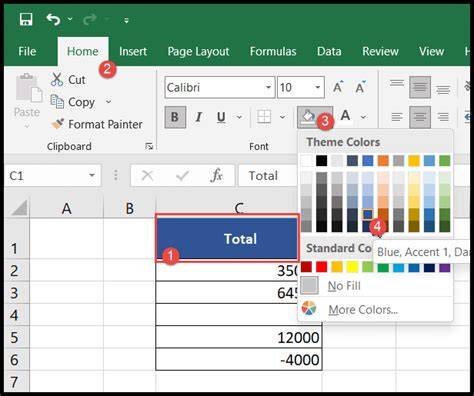
Task: Click the Fill Color paint bucket icon
Action: [x=308, y=117]
